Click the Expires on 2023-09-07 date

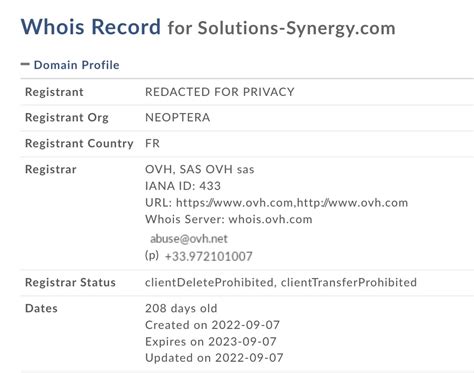point(211,342)
